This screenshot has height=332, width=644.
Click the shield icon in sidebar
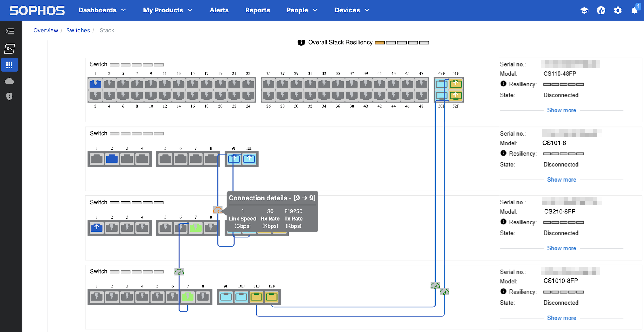[10, 96]
